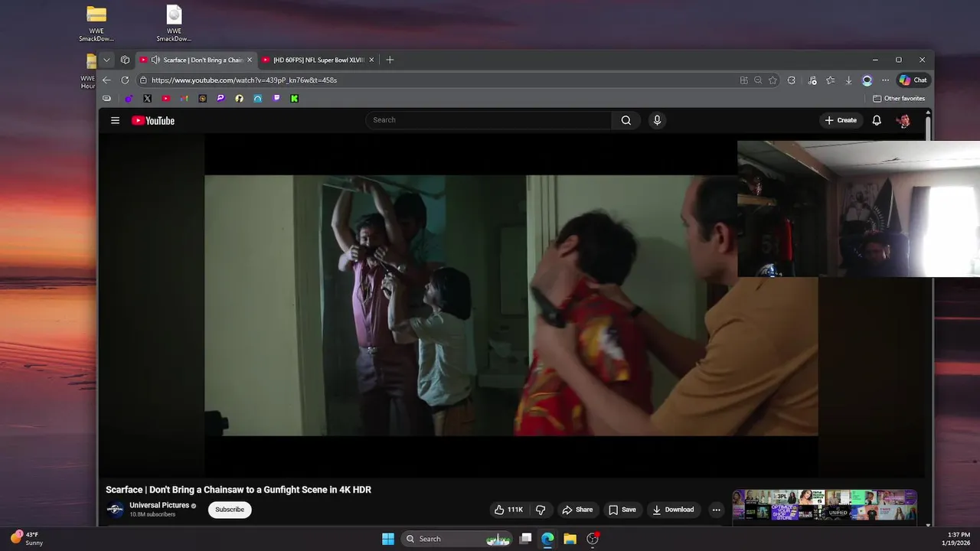The height and width of the screenshot is (551, 980).
Task: Open weather widget showing 43°F Sunny
Action: pos(27,539)
